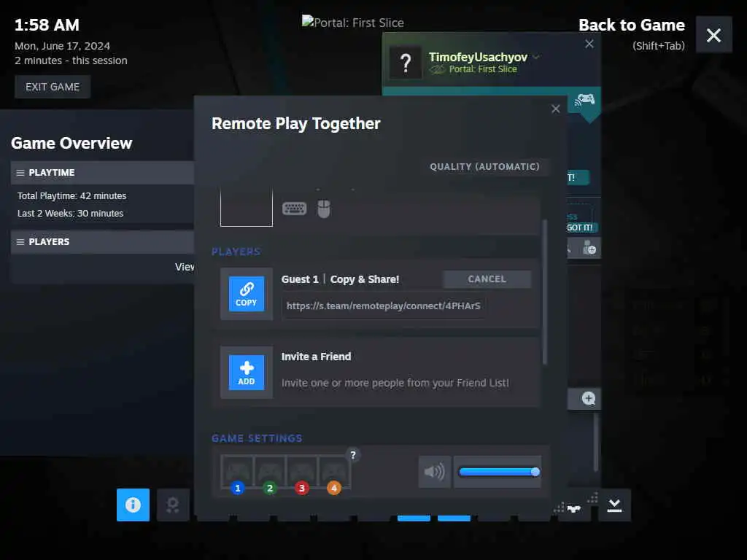Click the PLAYTIME section handle icon
Image resolution: width=747 pixels, height=560 pixels.
click(20, 172)
